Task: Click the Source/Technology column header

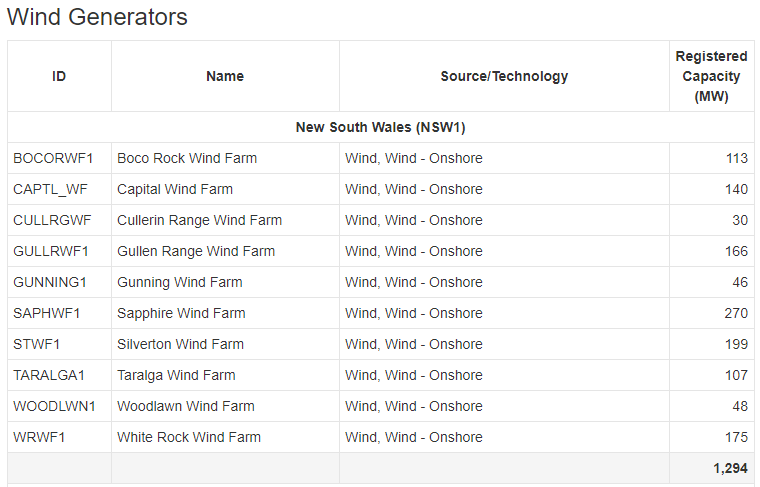Action: click(x=504, y=76)
